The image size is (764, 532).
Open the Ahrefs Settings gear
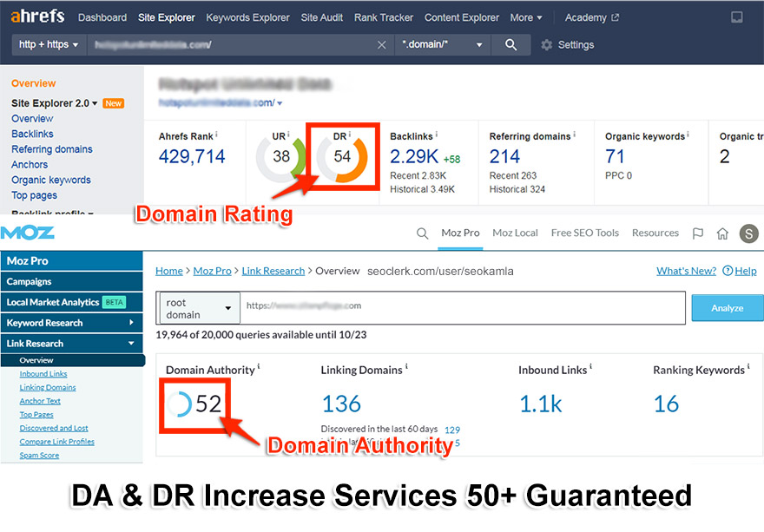(x=546, y=44)
